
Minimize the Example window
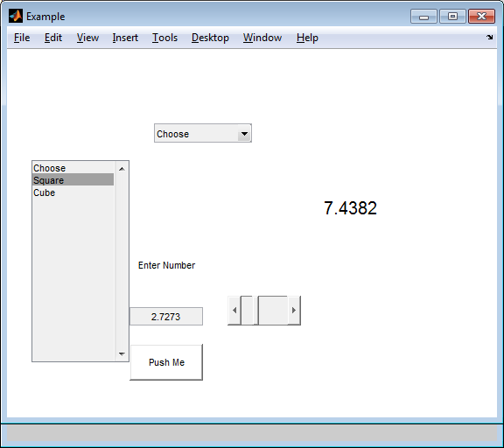coord(423,17)
